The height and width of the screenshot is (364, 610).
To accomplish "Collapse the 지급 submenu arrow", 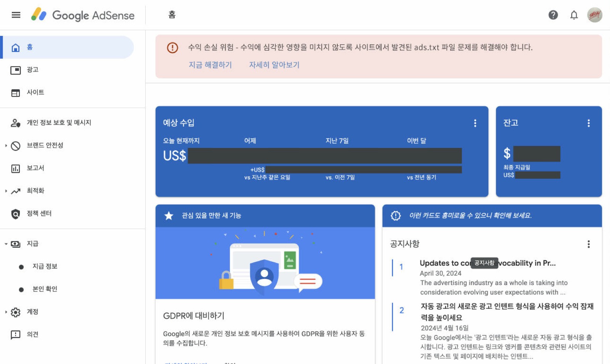I will 6,244.
